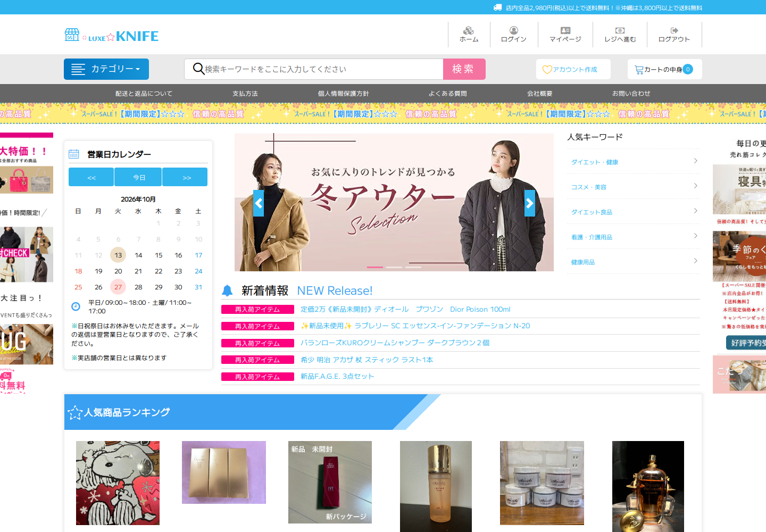Select date 27 in calendar

pos(118,287)
